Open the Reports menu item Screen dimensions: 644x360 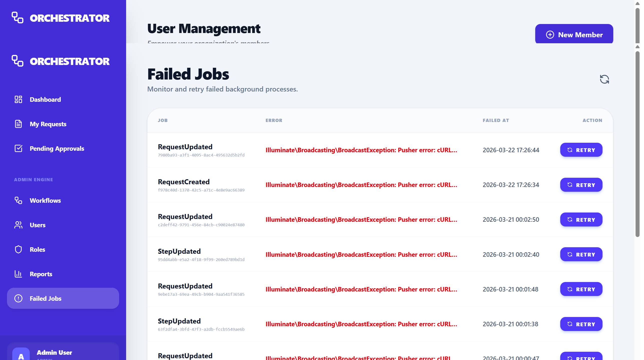(x=41, y=274)
